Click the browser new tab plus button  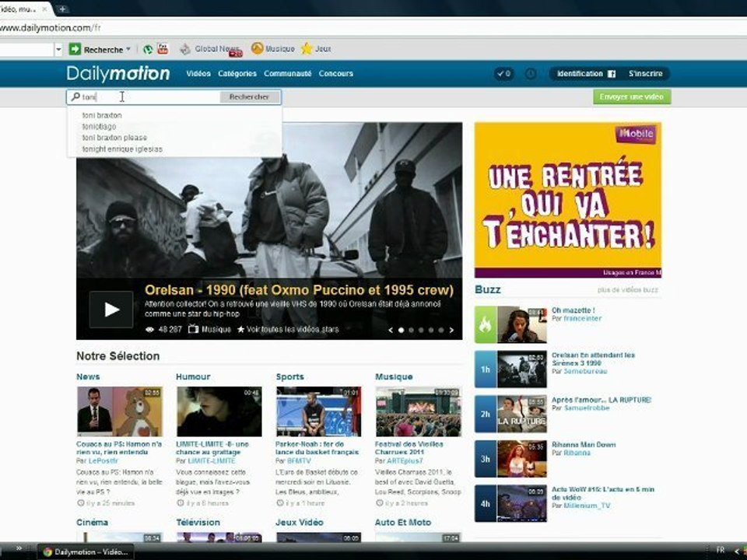62,9
